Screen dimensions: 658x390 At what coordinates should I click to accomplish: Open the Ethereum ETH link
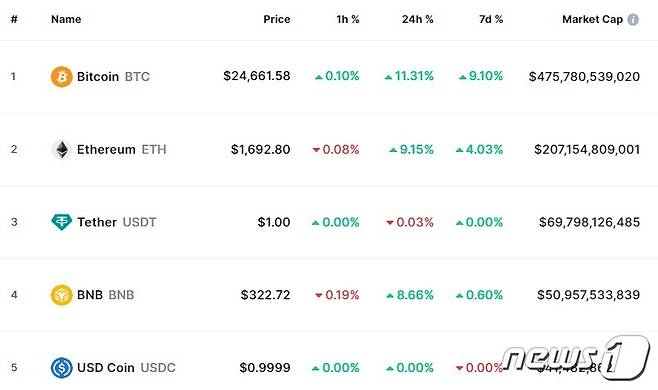(x=122, y=149)
